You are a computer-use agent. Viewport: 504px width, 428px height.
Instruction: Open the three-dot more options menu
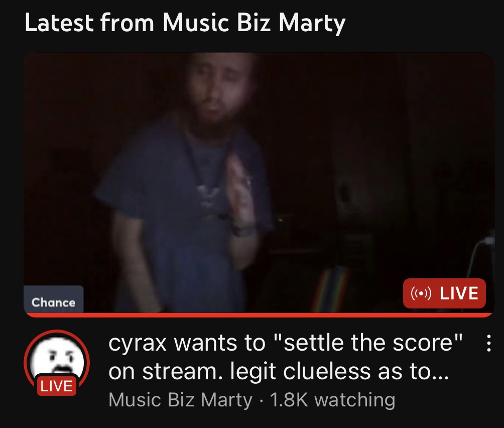[488, 343]
